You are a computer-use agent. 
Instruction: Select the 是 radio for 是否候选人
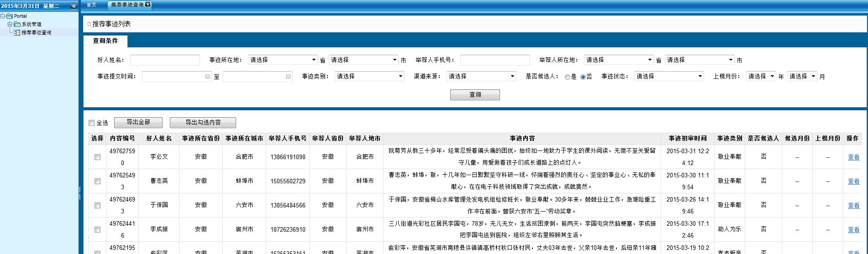[568, 77]
